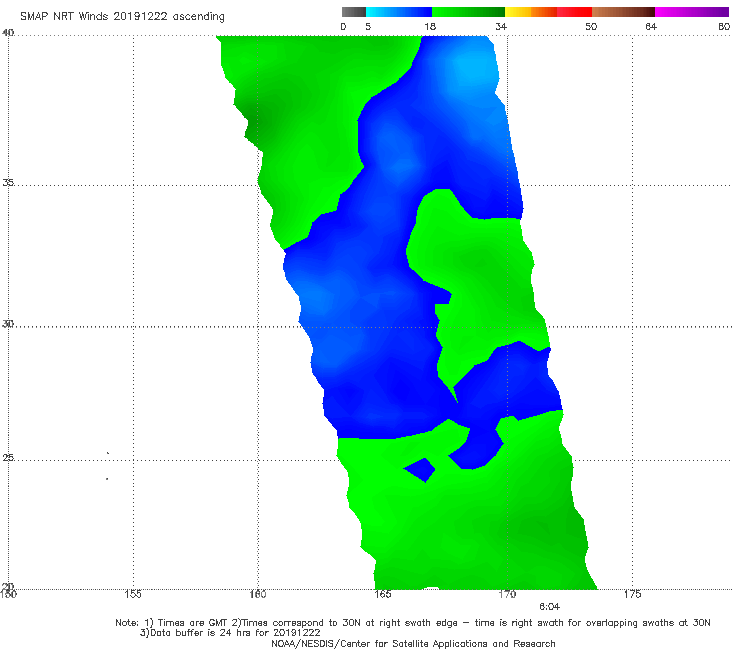Click the magenta-purple segment of the color bar
The height and width of the screenshot is (650, 740).
692,12
